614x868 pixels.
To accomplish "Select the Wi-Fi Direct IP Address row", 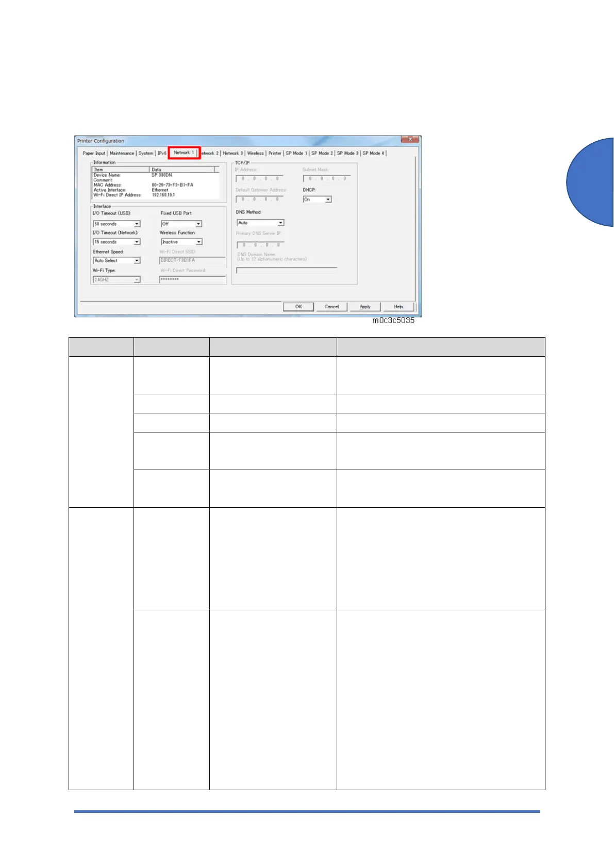I will click(x=155, y=195).
